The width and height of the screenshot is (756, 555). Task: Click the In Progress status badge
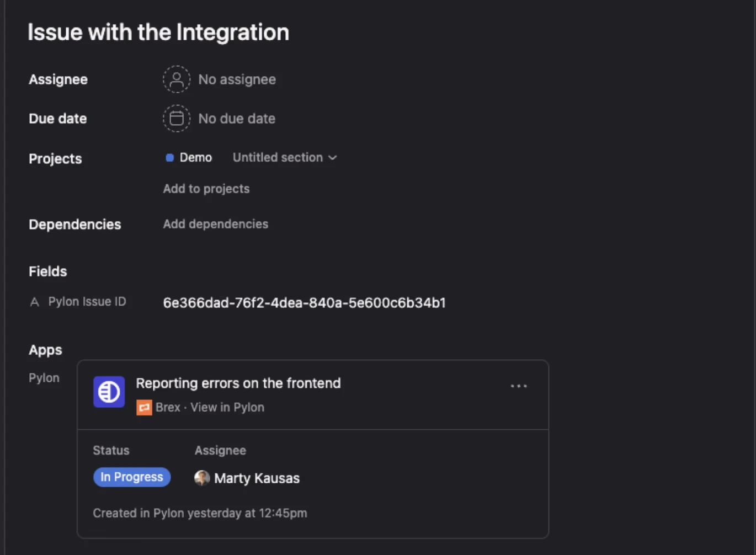[x=132, y=477]
